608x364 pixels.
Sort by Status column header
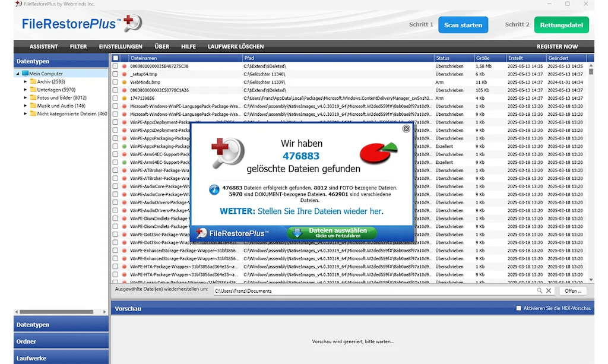pyautogui.click(x=454, y=58)
